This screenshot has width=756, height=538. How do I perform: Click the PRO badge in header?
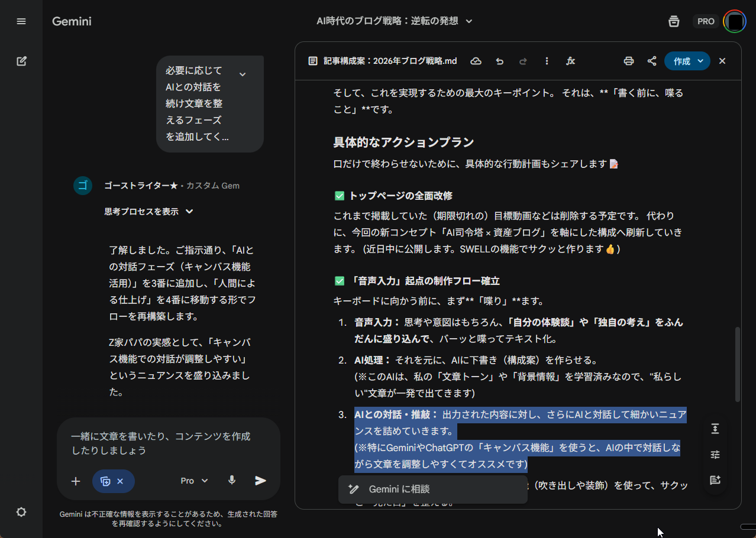point(706,21)
